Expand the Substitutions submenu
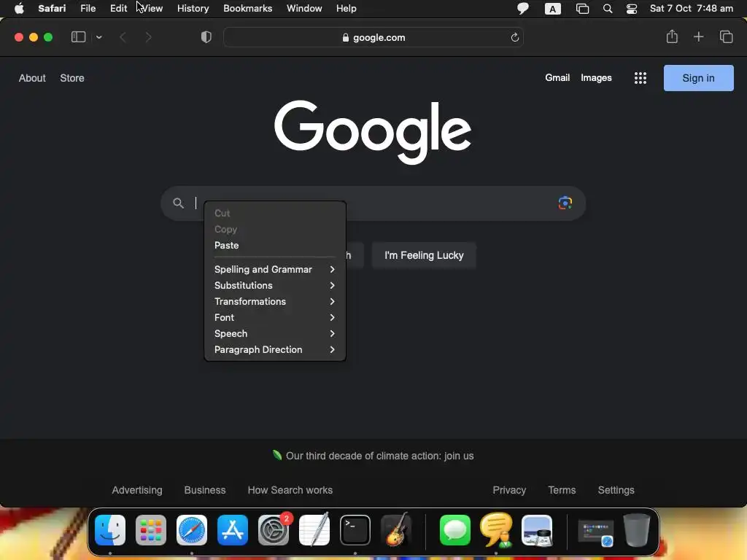Viewport: 747px width, 560px height. point(275,285)
